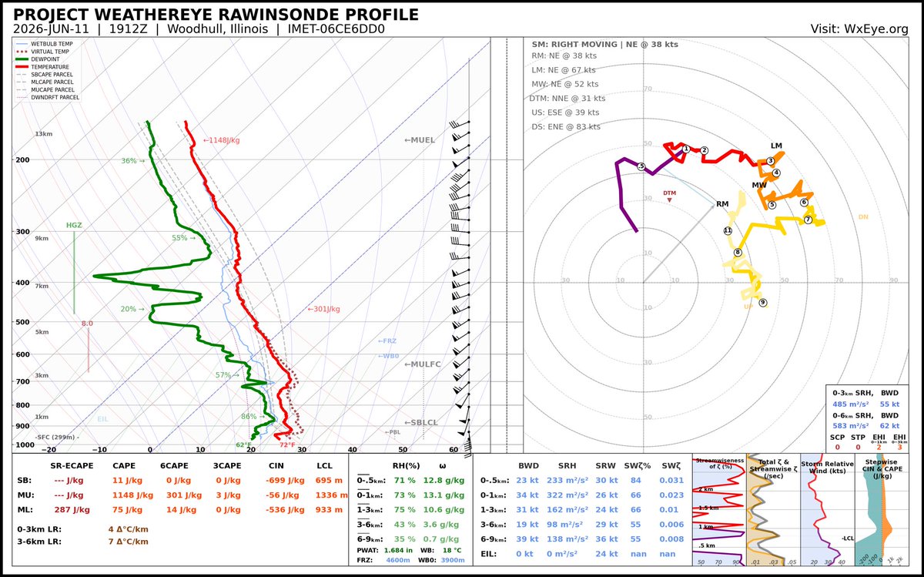Select the '←SBLCL' level marker
The width and height of the screenshot is (924, 577).
pyautogui.click(x=423, y=423)
